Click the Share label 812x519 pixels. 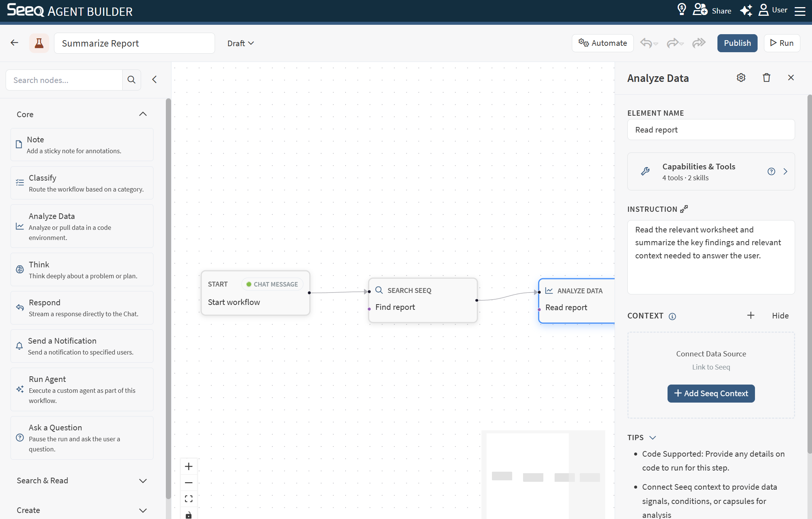[x=722, y=11]
